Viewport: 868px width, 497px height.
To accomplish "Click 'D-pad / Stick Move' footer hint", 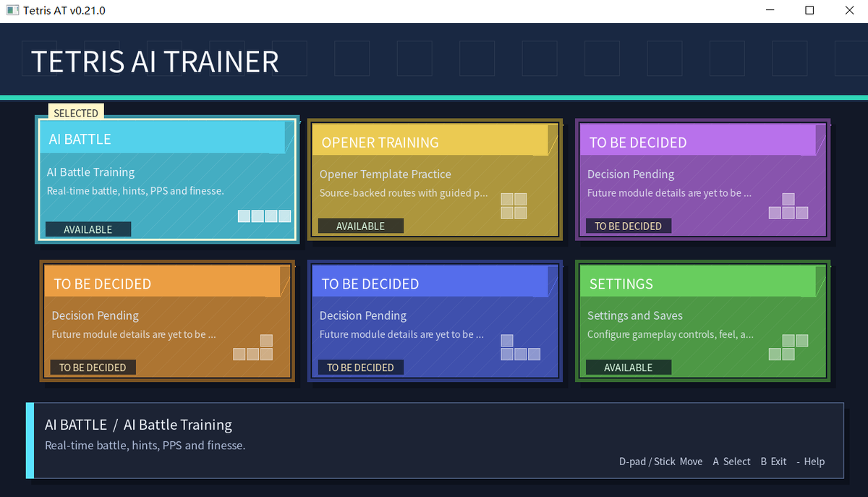I will click(661, 462).
